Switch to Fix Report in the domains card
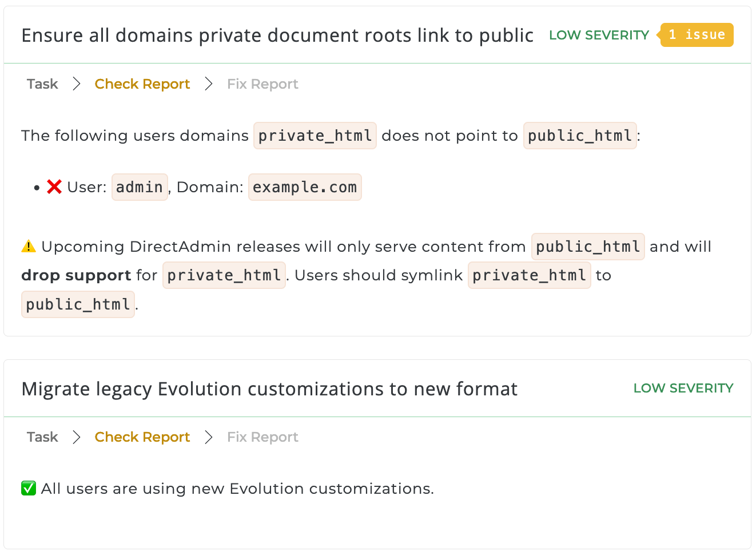The width and height of the screenshot is (756, 555). coord(262,84)
